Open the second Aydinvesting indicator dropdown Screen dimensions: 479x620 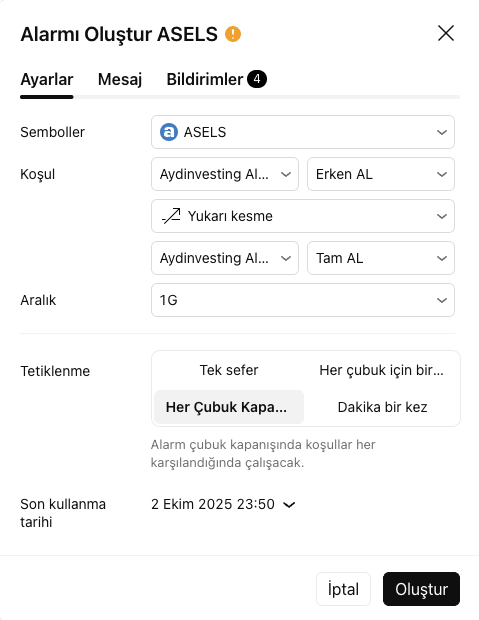tap(225, 258)
